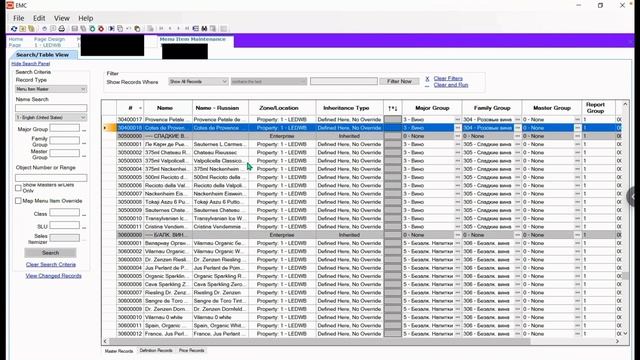Switch to the Price Records tab

coord(191,351)
